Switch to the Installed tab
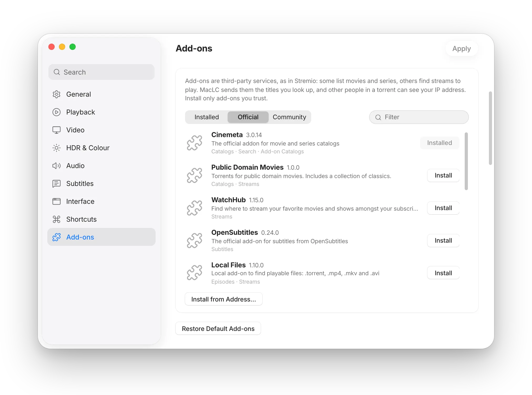 (x=207, y=117)
